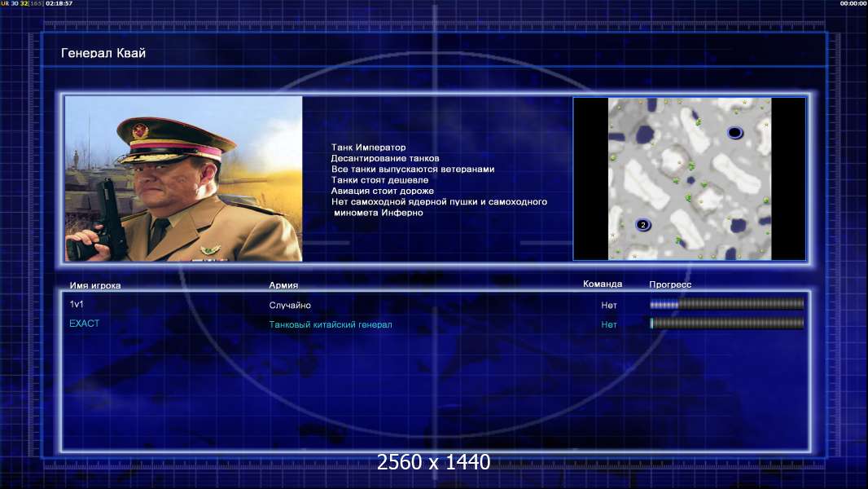
Task: Click the 00:00:00 timer at top right
Action: 853,3
